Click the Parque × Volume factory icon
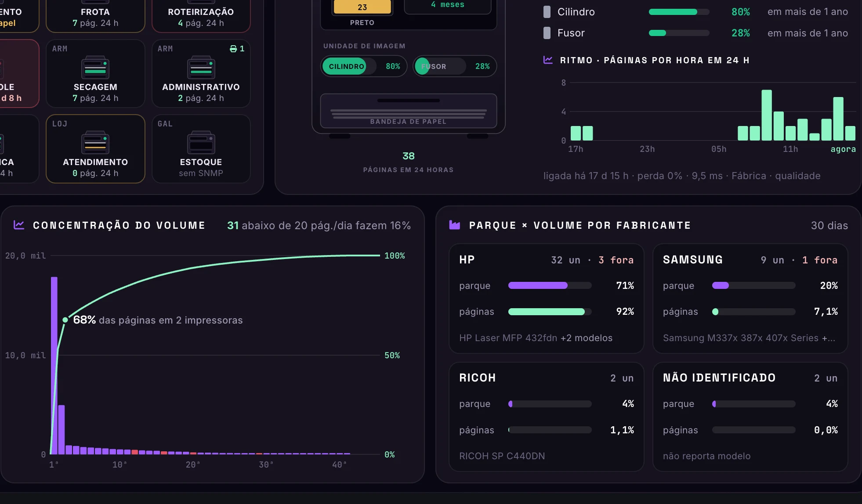 click(x=455, y=225)
